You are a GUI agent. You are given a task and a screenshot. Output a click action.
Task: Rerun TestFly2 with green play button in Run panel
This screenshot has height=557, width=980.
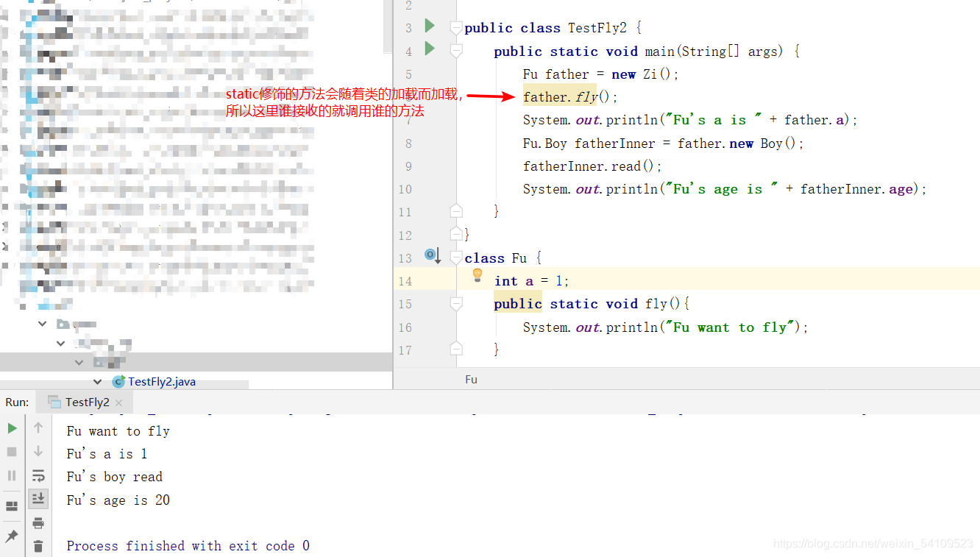pos(12,428)
